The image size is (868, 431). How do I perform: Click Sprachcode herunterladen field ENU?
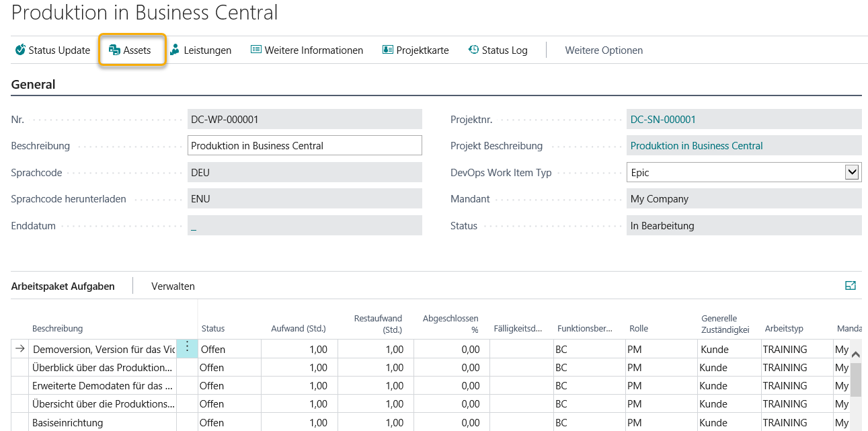(x=305, y=199)
